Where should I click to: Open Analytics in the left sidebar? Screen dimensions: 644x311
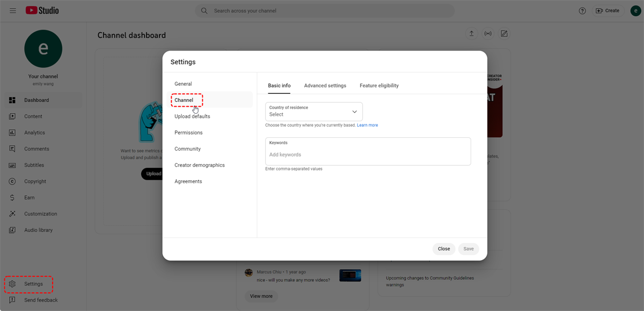click(34, 133)
